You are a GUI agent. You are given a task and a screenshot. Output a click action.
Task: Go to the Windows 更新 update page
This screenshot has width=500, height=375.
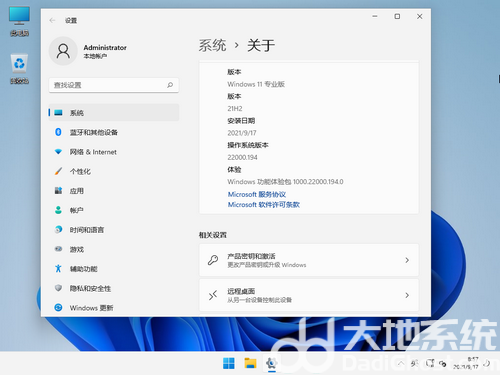pos(114,308)
